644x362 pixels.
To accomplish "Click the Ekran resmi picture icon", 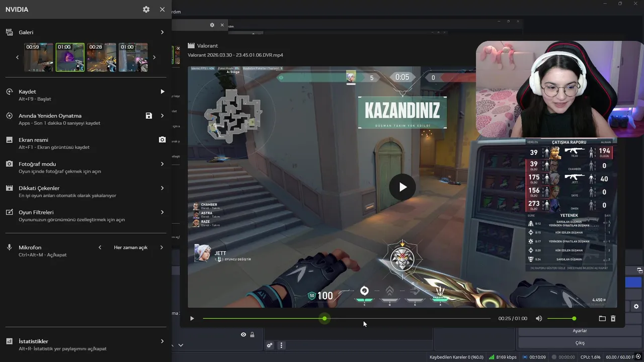I will click(9, 140).
